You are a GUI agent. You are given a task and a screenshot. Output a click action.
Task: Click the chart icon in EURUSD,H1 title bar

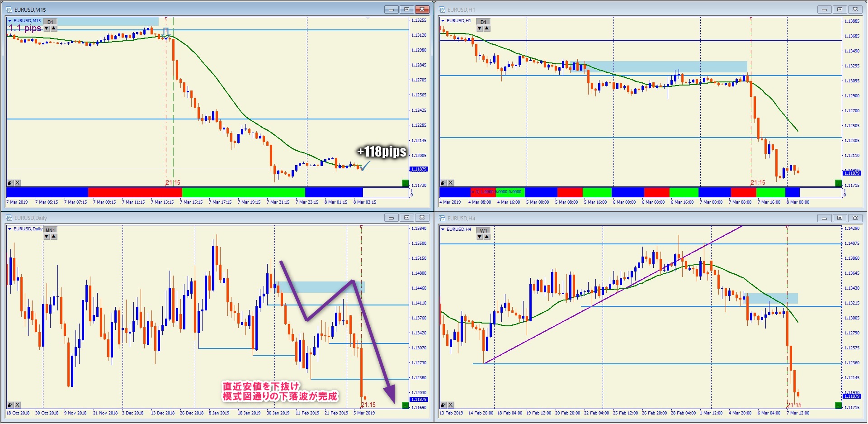click(x=442, y=10)
